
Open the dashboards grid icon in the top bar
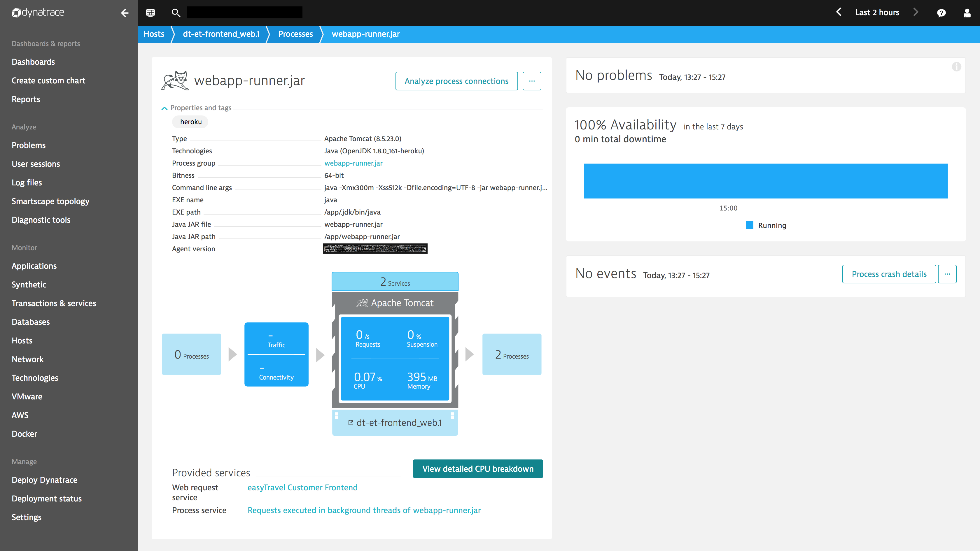coord(151,13)
